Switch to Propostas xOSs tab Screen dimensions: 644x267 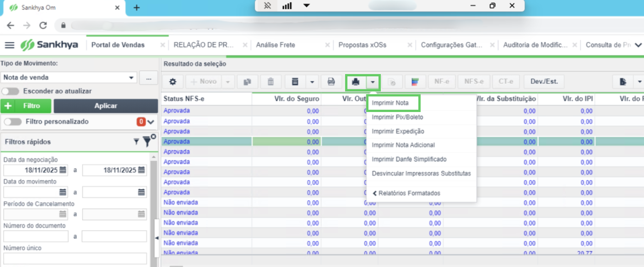coord(362,45)
